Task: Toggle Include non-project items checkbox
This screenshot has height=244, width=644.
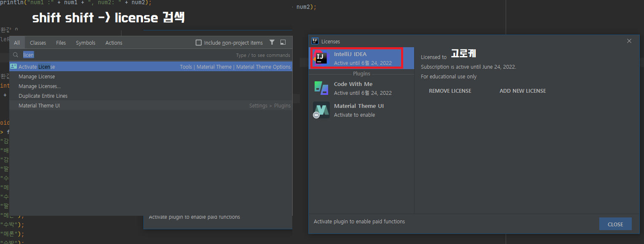Action: (x=199, y=43)
